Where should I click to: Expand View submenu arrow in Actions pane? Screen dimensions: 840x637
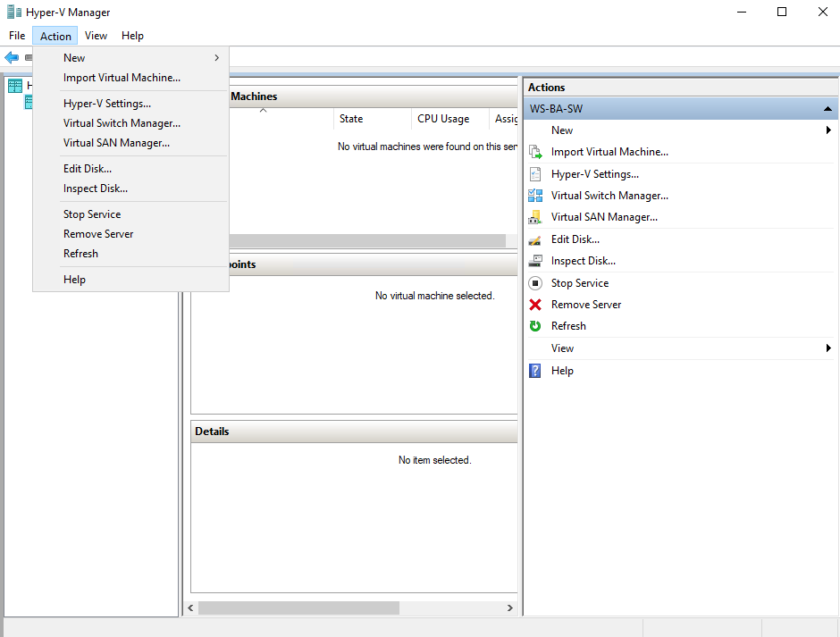(828, 348)
